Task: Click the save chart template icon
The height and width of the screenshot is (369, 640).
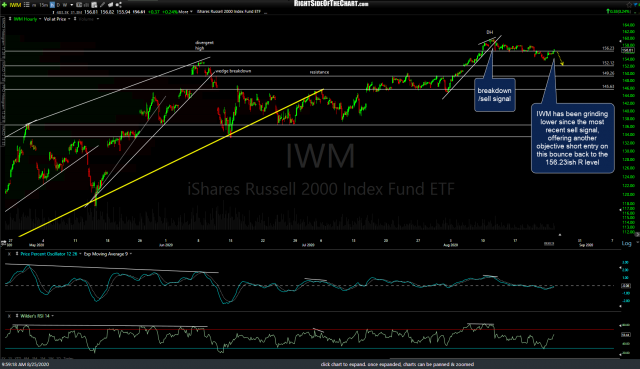Action: (x=94, y=5)
